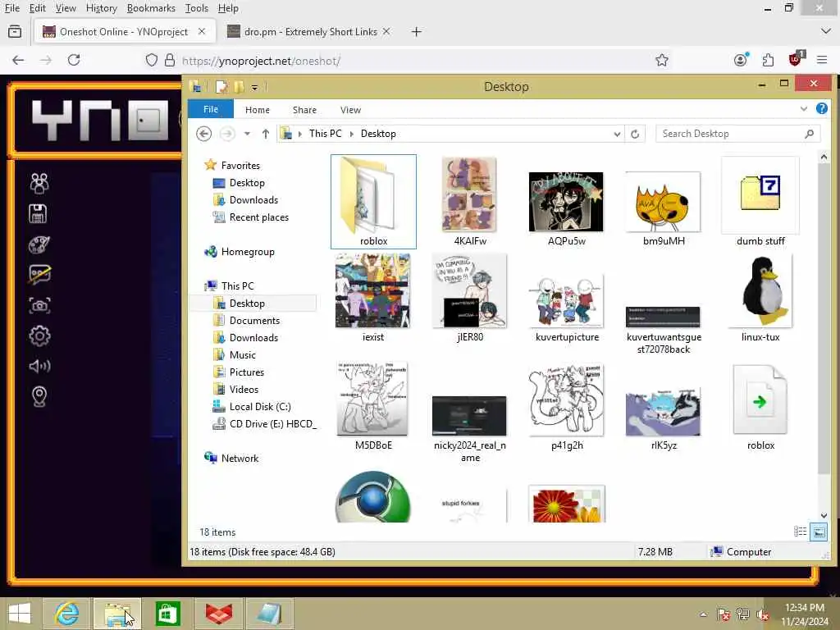This screenshot has height=630, width=840.
Task: Go back in Firefox browser
Action: click(18, 60)
